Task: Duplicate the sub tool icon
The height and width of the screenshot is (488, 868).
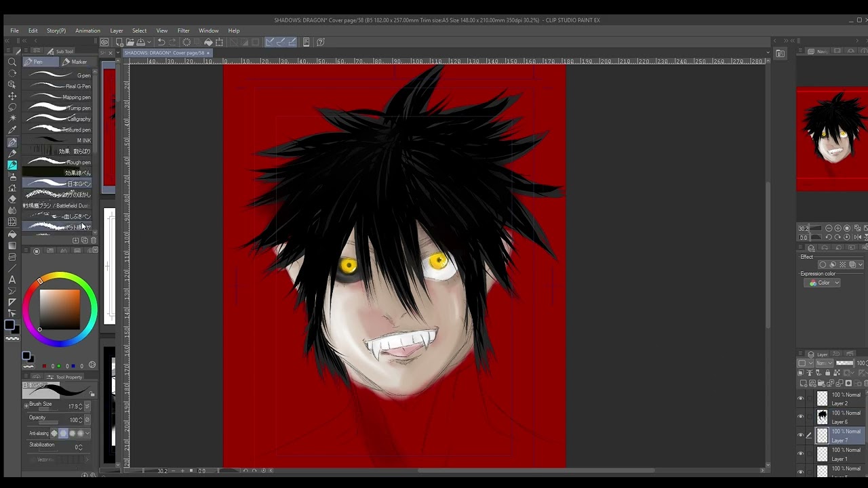Action: 84,241
